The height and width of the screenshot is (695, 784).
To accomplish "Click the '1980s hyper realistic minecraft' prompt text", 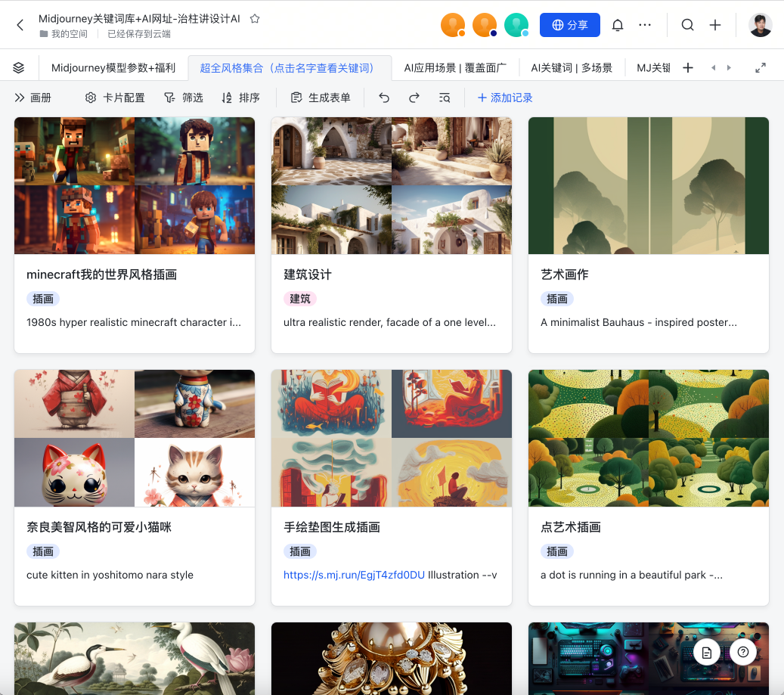I will click(134, 322).
